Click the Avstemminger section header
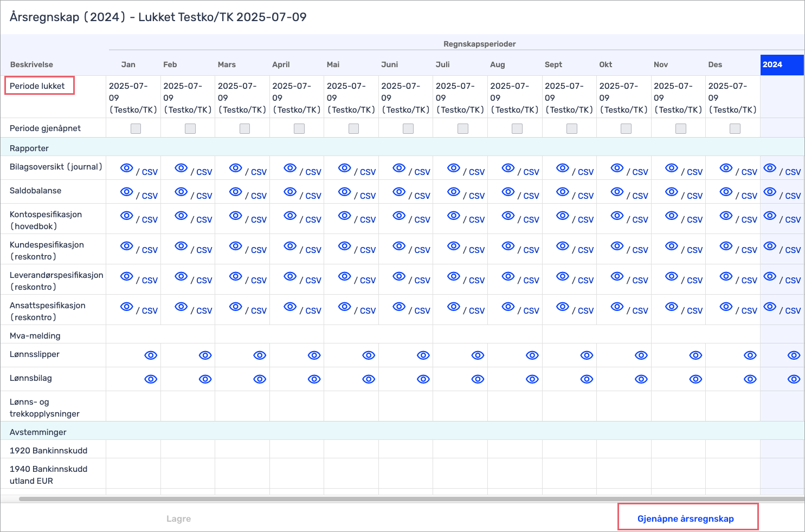Viewport: 805px width, 532px height. (x=38, y=432)
